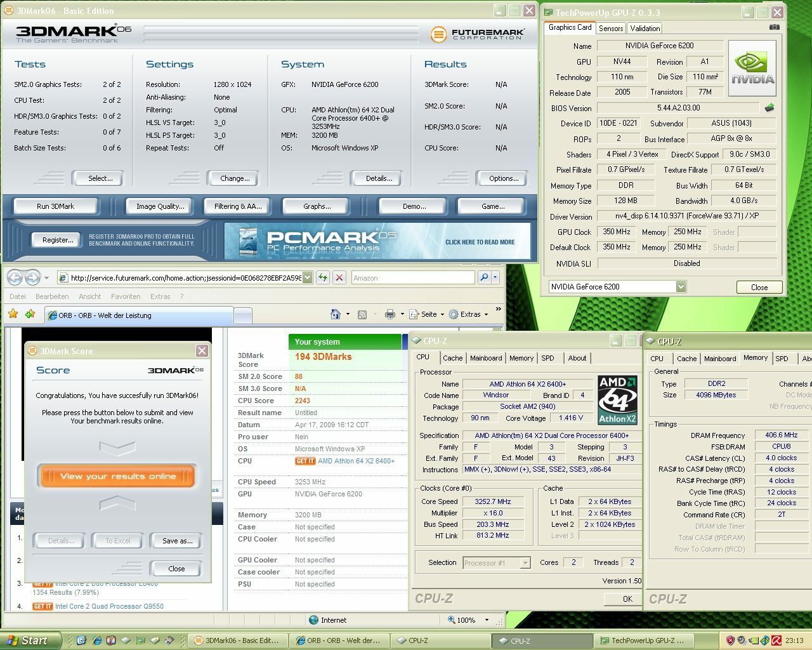The height and width of the screenshot is (650, 812).
Task: Switch to the Validation tab in GPU-Z
Action: [645, 29]
